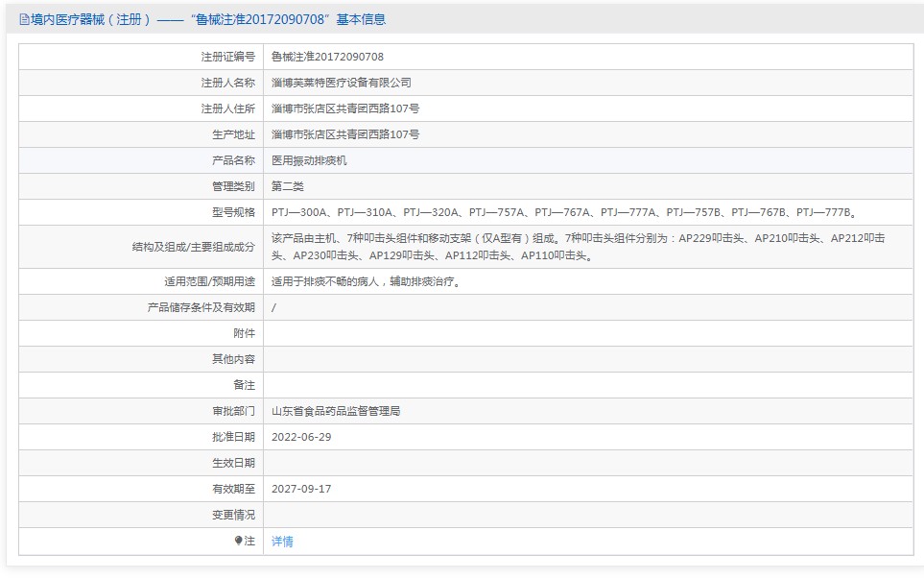The width and height of the screenshot is (924, 579).
Task: Click the usage text 适用于排痰不畅的病人
Action: 366,282
